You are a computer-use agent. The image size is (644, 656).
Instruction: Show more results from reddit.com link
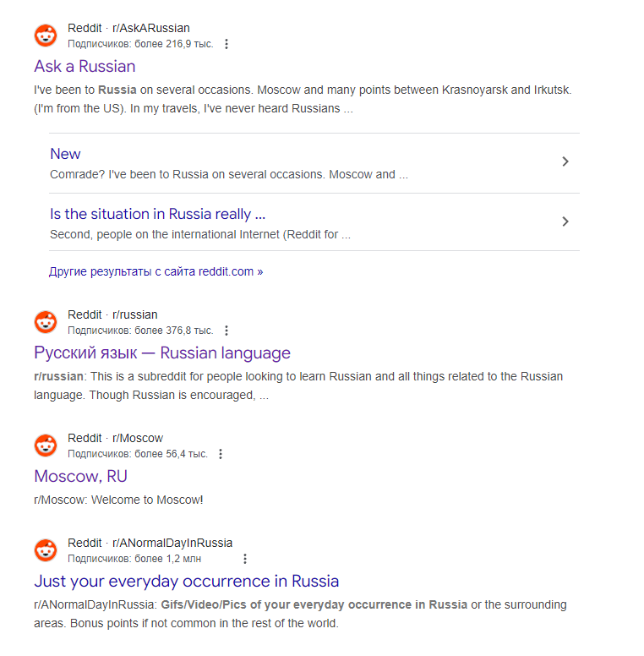156,272
